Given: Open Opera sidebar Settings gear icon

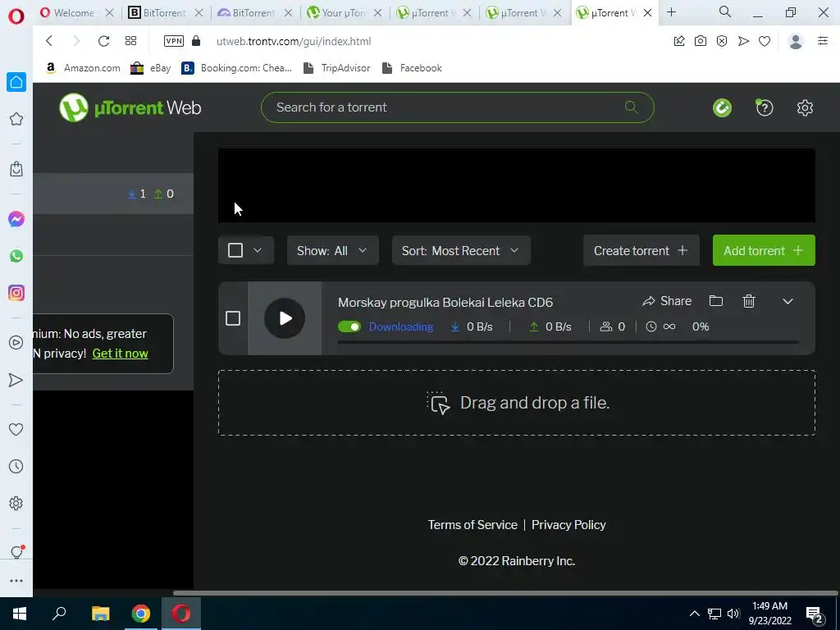Looking at the screenshot, I should click(16, 504).
